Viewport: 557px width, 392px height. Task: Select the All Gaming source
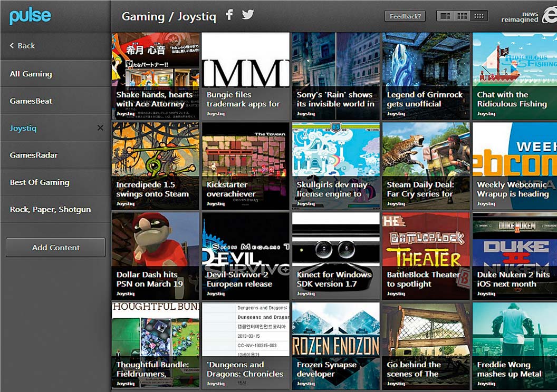tap(55, 73)
